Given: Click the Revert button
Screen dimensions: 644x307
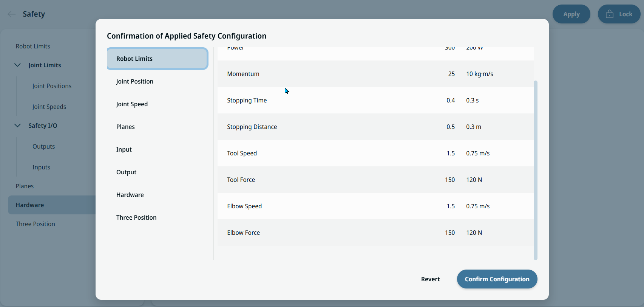Looking at the screenshot, I should [430, 279].
